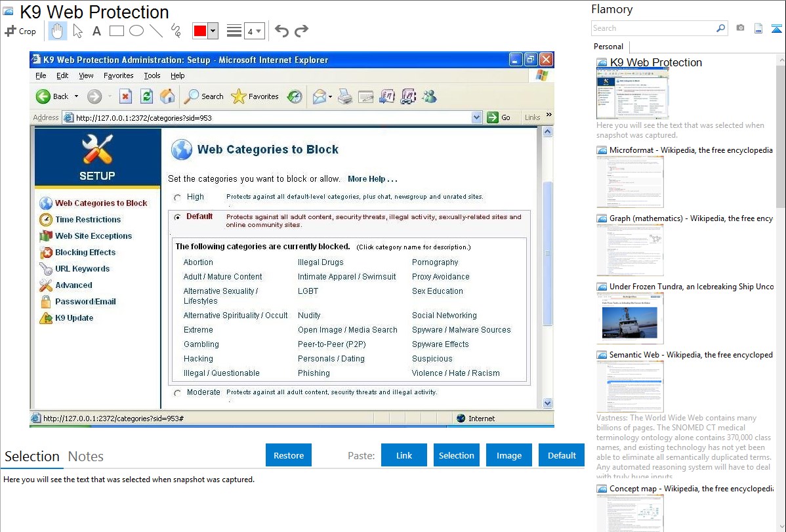Click the Paste Link button

[404, 455]
